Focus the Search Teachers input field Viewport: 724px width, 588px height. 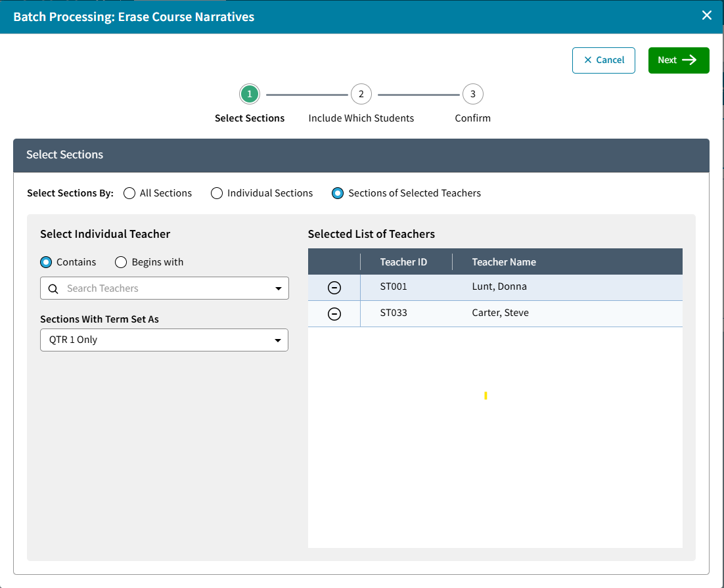click(165, 288)
